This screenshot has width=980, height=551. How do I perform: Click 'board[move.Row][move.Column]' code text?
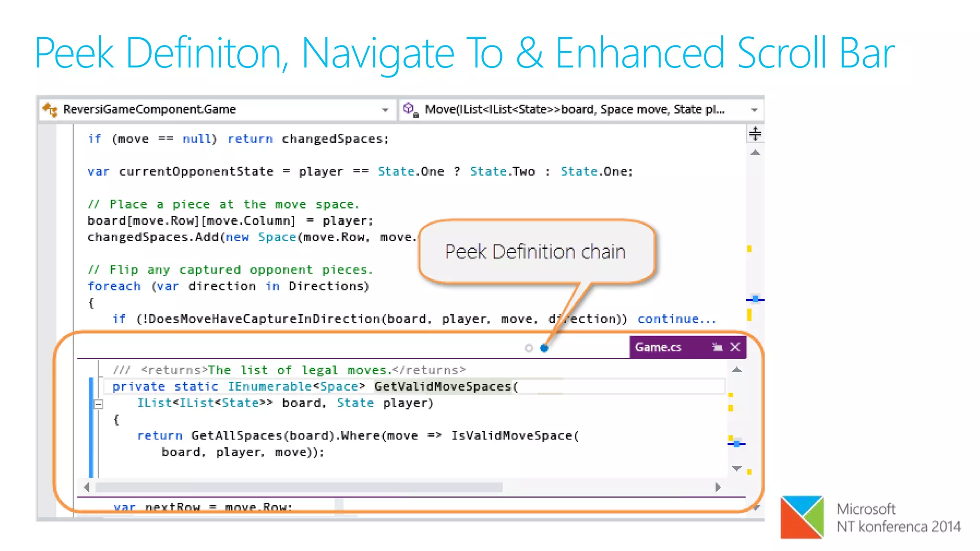[191, 221]
